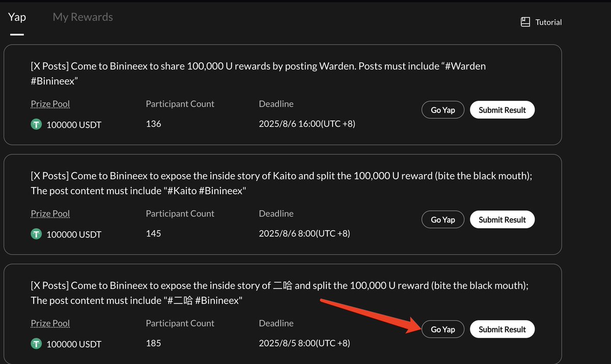Click the Prize Pool label in Warden card
Image resolution: width=611 pixels, height=364 pixels.
pyautogui.click(x=50, y=104)
